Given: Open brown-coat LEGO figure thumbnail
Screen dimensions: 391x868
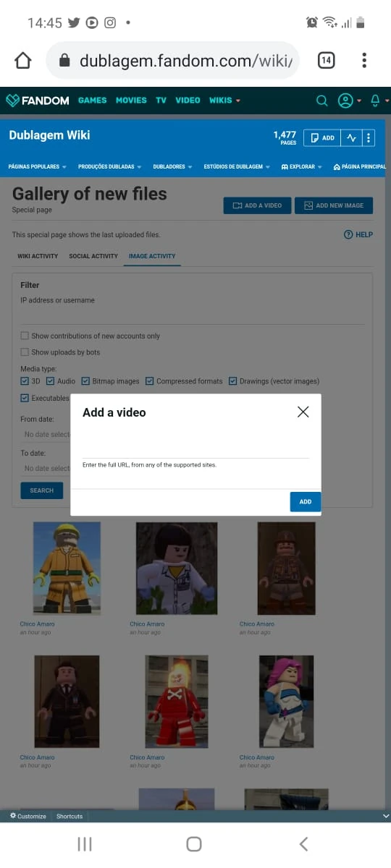Looking at the screenshot, I should pos(286,569).
